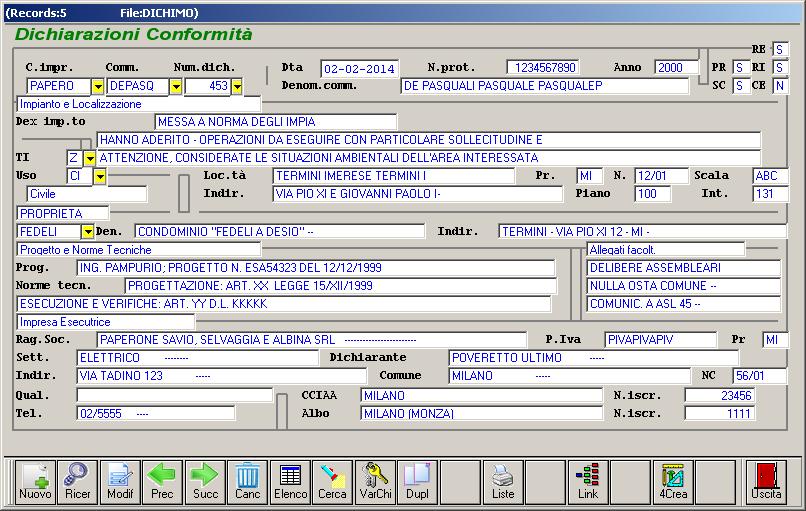The width and height of the screenshot is (806, 511).
Task: Open the Liste printer icon
Action: 503,481
